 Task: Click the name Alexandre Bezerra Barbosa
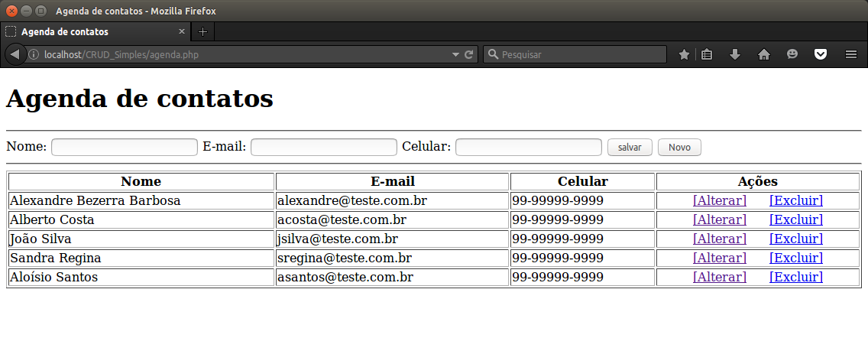(96, 200)
